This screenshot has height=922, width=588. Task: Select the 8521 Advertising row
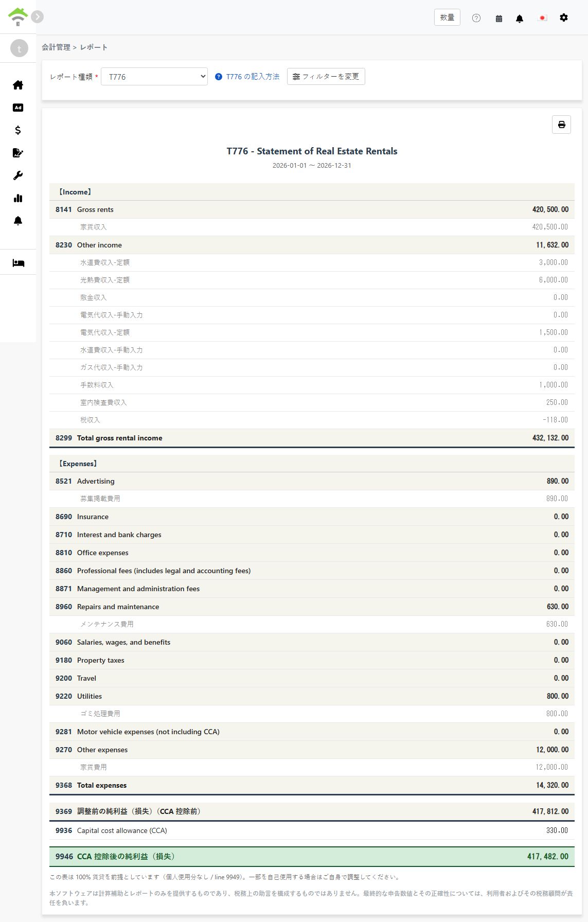[312, 481]
